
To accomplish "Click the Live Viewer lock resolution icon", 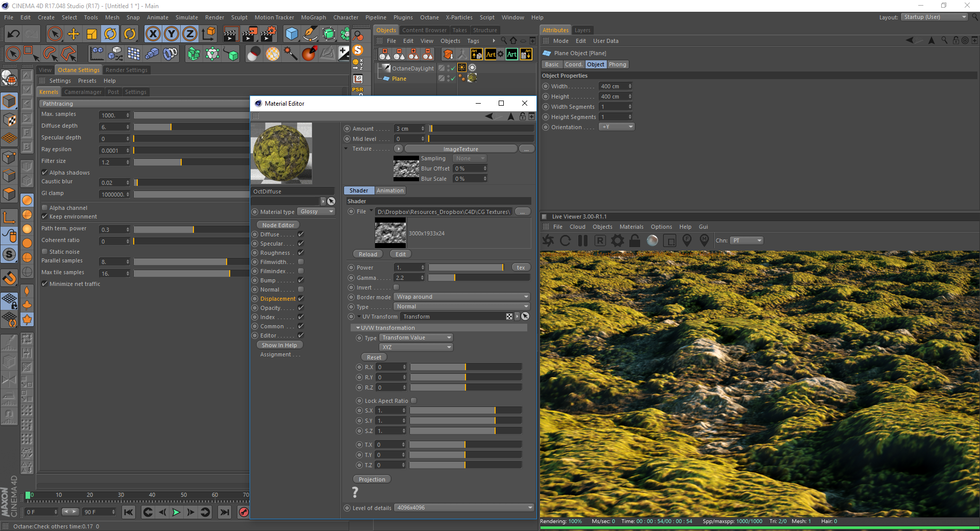I will pyautogui.click(x=634, y=240).
